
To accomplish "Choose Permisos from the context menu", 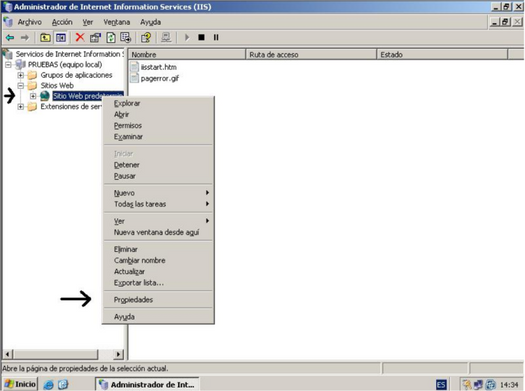I will click(158, 126).
